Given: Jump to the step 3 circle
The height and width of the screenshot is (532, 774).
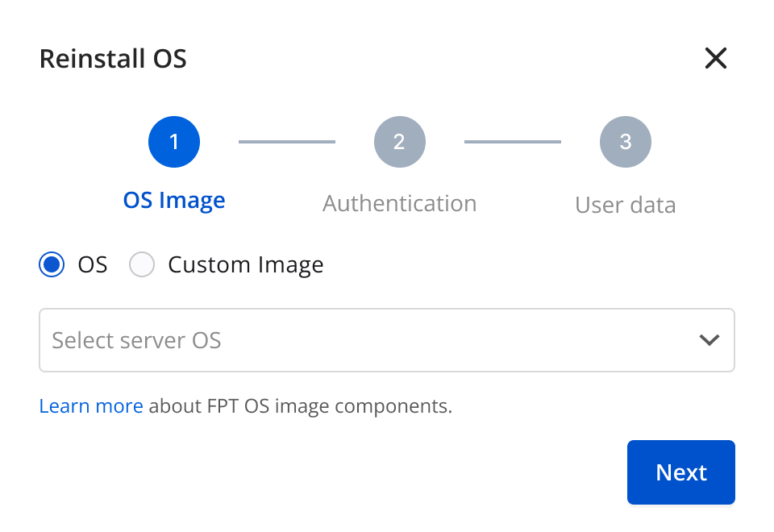Looking at the screenshot, I should (625, 142).
